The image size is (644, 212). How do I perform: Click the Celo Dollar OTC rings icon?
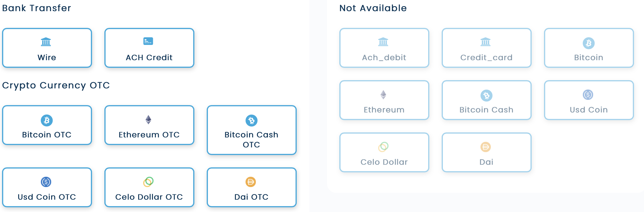(x=149, y=182)
